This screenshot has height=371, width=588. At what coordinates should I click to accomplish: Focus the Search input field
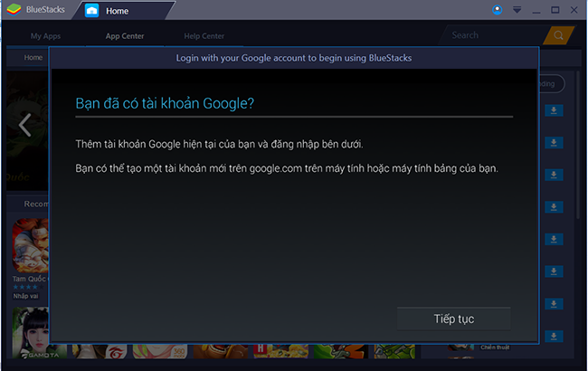click(495, 35)
